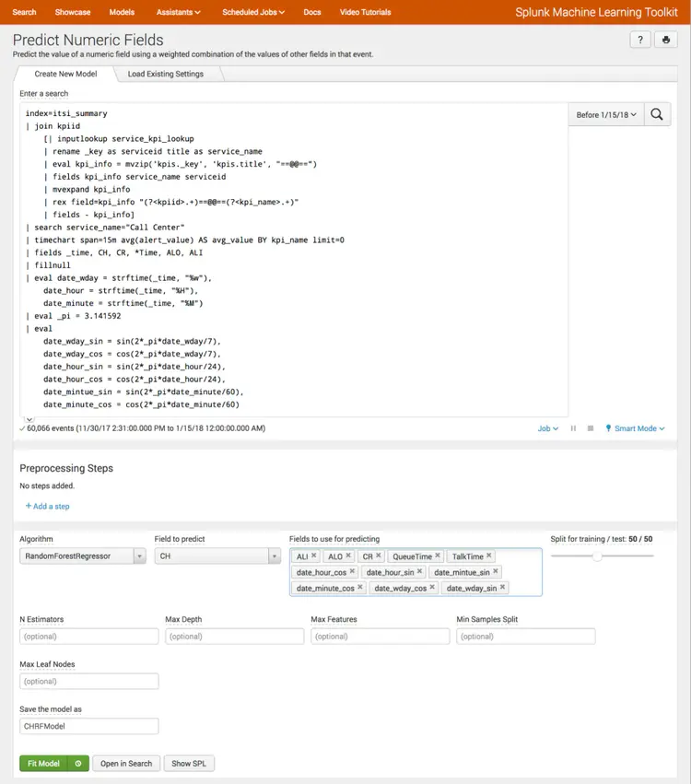691x784 pixels.
Task: Remove the ALI field tag
Action: tap(314, 556)
